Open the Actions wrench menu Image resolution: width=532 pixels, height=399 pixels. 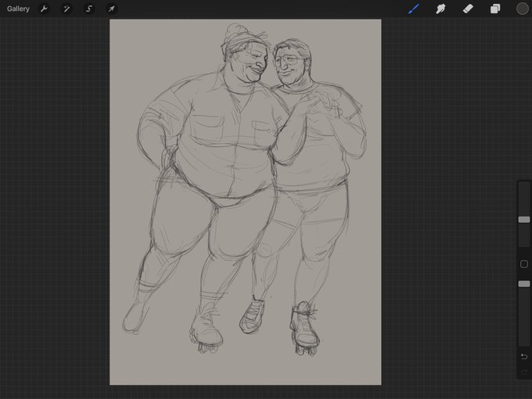44,9
